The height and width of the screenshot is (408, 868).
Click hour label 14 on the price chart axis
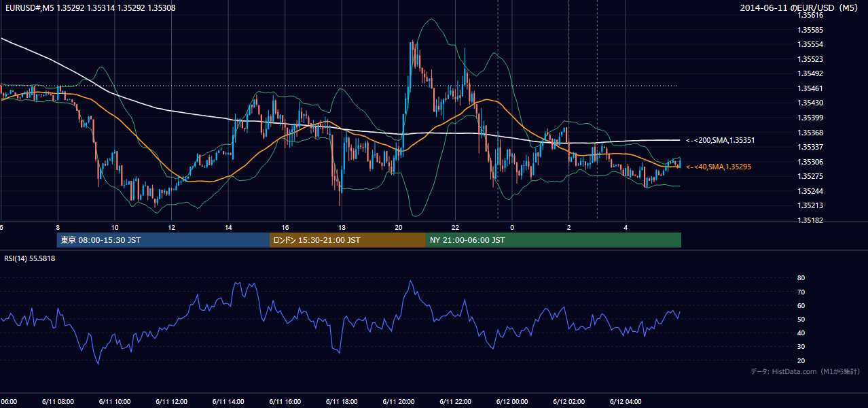(228, 228)
